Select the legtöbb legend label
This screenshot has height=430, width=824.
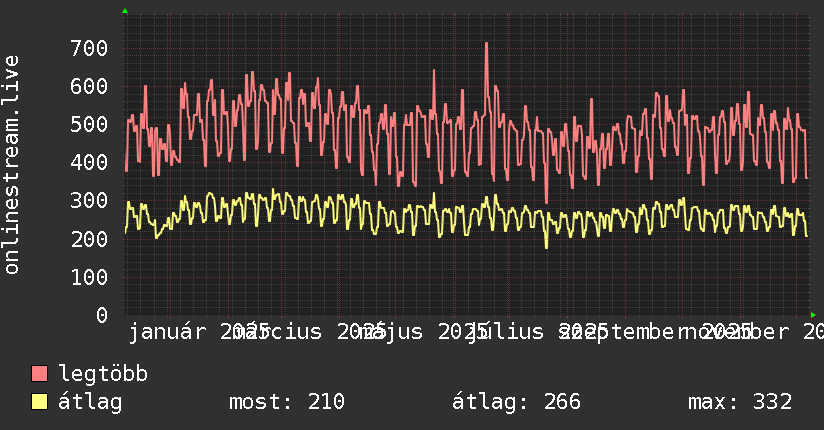click(x=103, y=374)
